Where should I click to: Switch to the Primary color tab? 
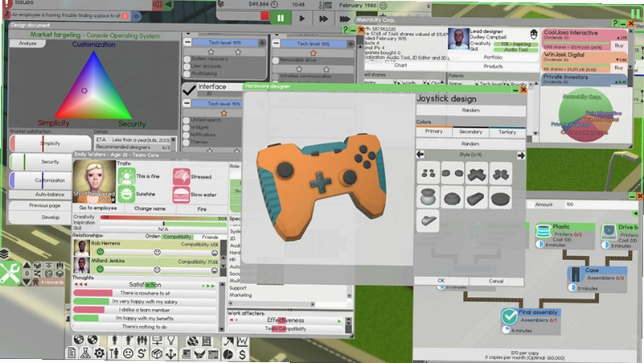(x=433, y=131)
